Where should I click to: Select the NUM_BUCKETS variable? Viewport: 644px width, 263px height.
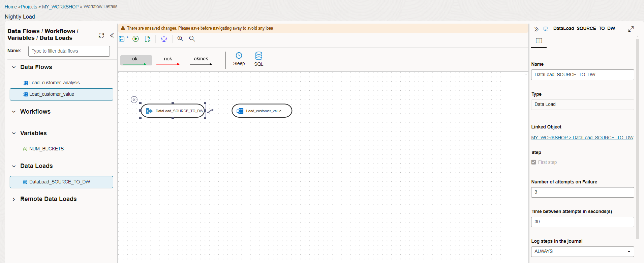pos(47,149)
